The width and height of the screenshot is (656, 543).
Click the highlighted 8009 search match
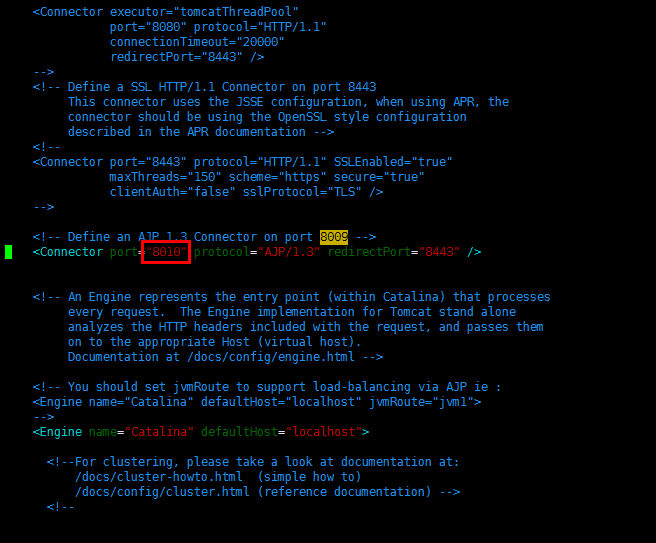pos(334,237)
